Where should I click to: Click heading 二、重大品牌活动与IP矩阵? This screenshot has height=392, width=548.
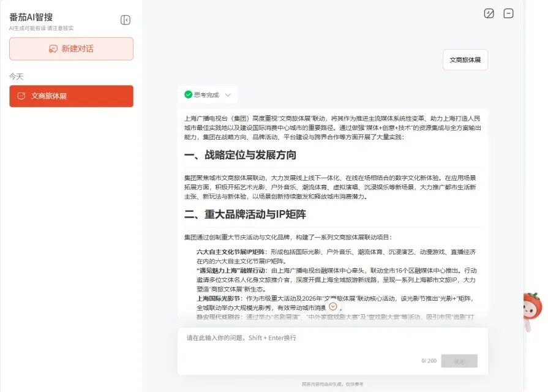click(245, 214)
